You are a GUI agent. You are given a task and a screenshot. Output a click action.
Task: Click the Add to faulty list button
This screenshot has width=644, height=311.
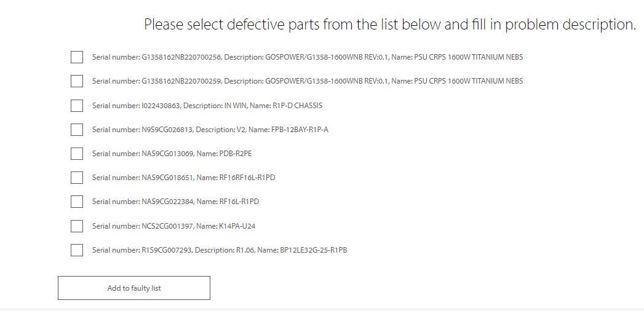point(134,288)
